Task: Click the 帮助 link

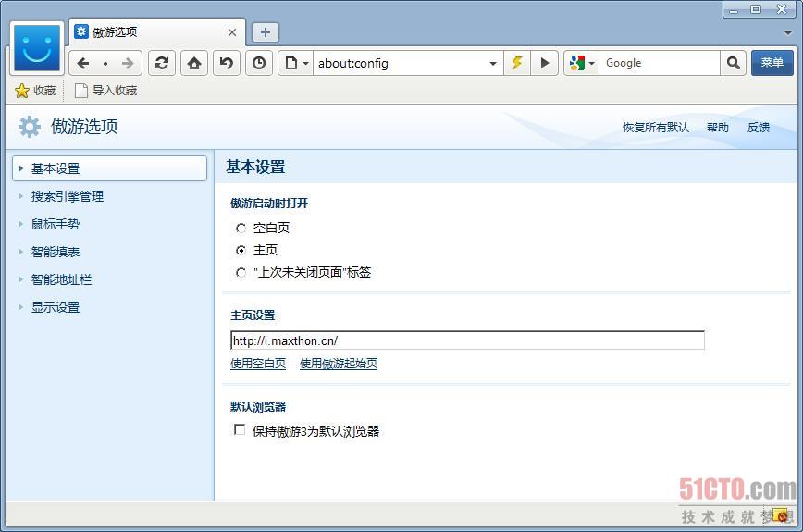Action: [x=718, y=127]
